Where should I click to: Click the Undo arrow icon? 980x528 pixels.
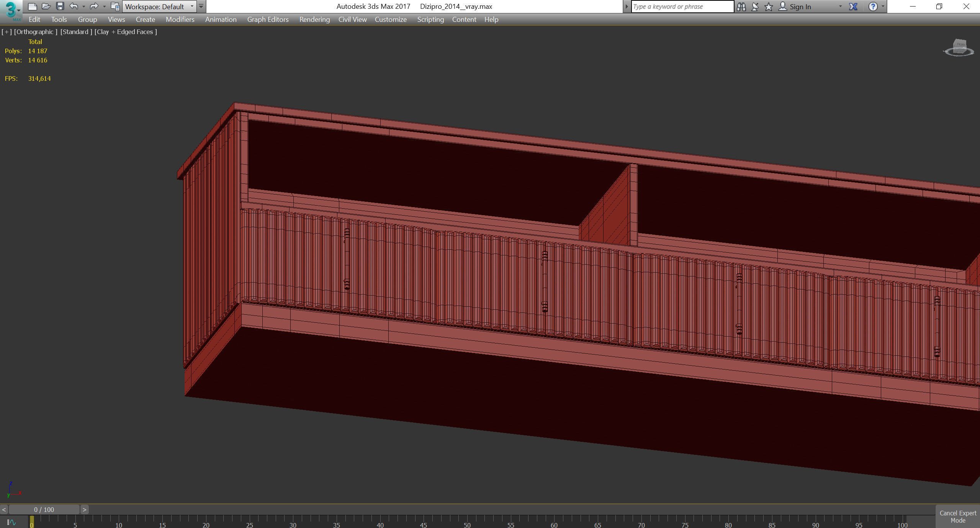74,6
